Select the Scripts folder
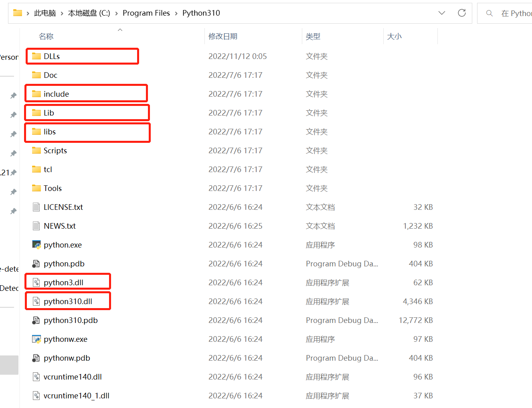532x408 pixels. point(55,150)
